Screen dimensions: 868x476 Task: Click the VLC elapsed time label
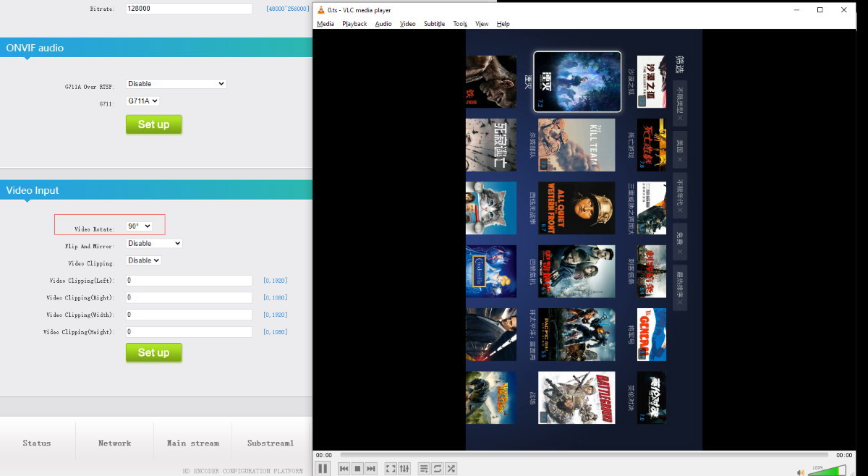point(324,455)
